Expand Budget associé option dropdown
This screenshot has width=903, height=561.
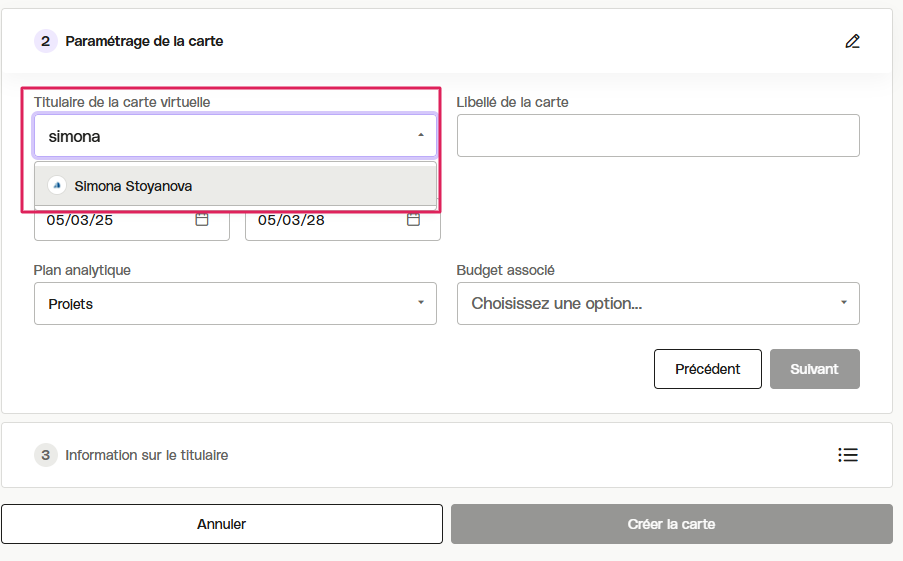tap(658, 304)
